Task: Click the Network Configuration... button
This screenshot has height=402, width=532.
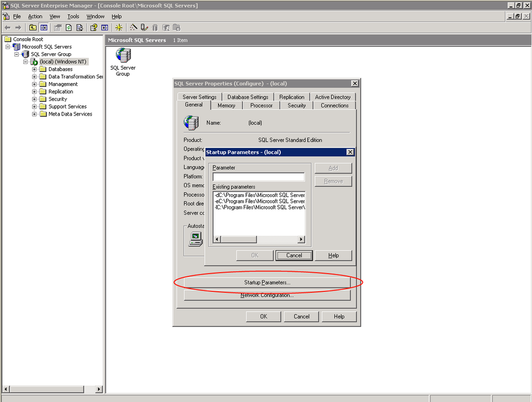Action: tap(267, 296)
